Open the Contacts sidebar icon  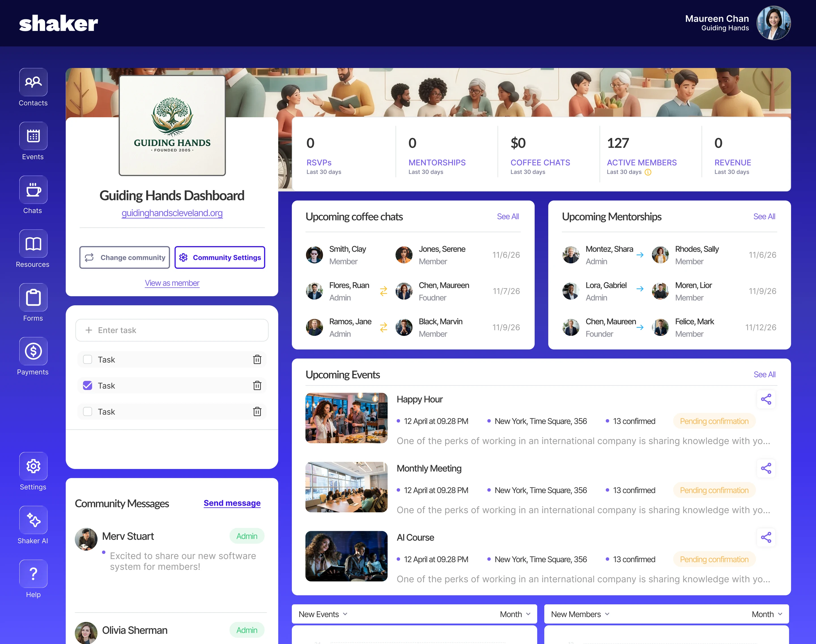point(33,82)
